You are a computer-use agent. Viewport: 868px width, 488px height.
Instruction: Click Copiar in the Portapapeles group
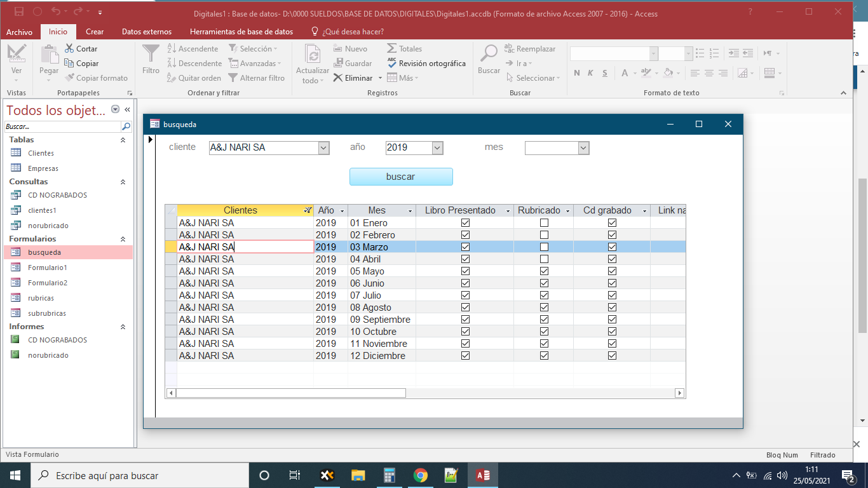click(81, 64)
